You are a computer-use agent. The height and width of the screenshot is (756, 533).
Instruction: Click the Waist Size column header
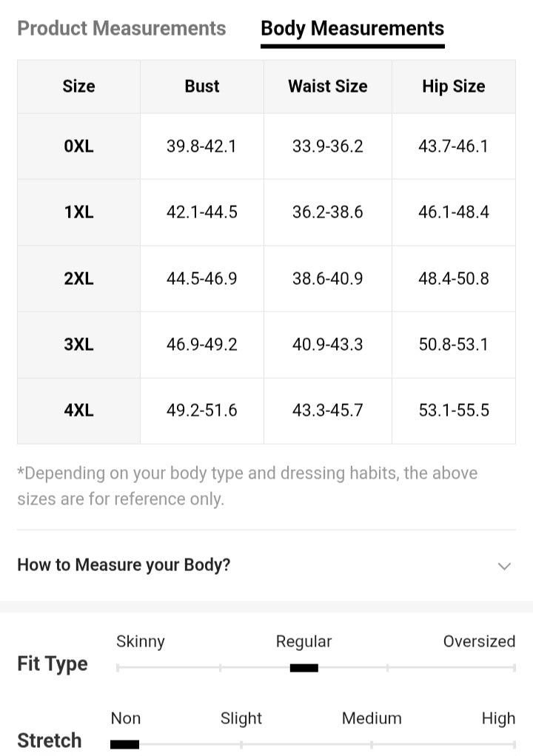(x=327, y=87)
